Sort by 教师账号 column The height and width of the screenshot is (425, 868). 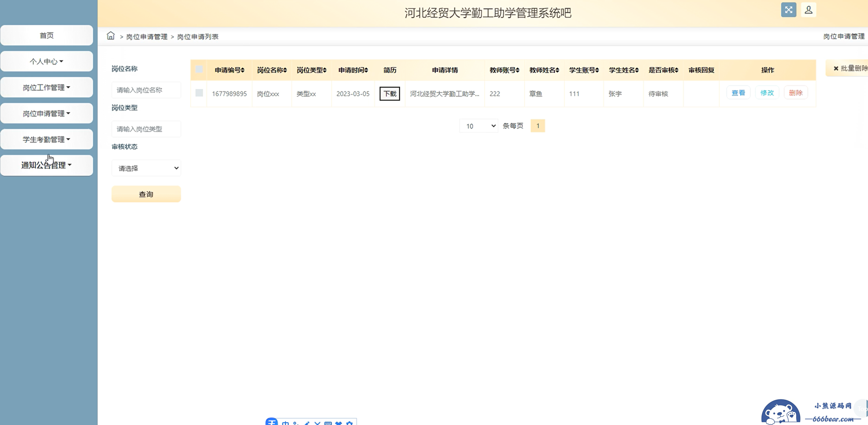point(504,70)
